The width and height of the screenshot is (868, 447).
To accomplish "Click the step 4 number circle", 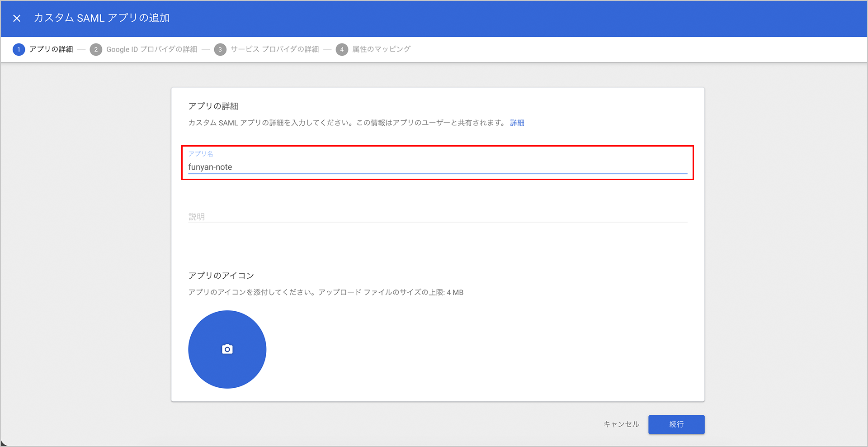I will pyautogui.click(x=342, y=49).
